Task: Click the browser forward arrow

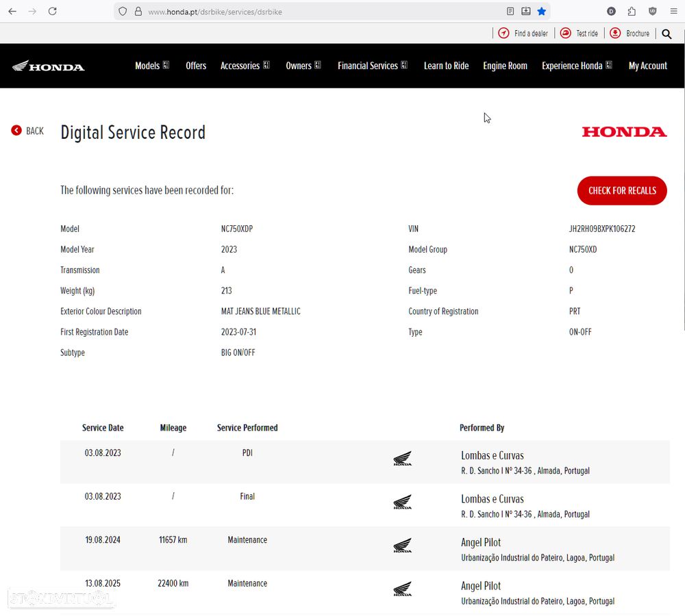Action: click(x=32, y=12)
